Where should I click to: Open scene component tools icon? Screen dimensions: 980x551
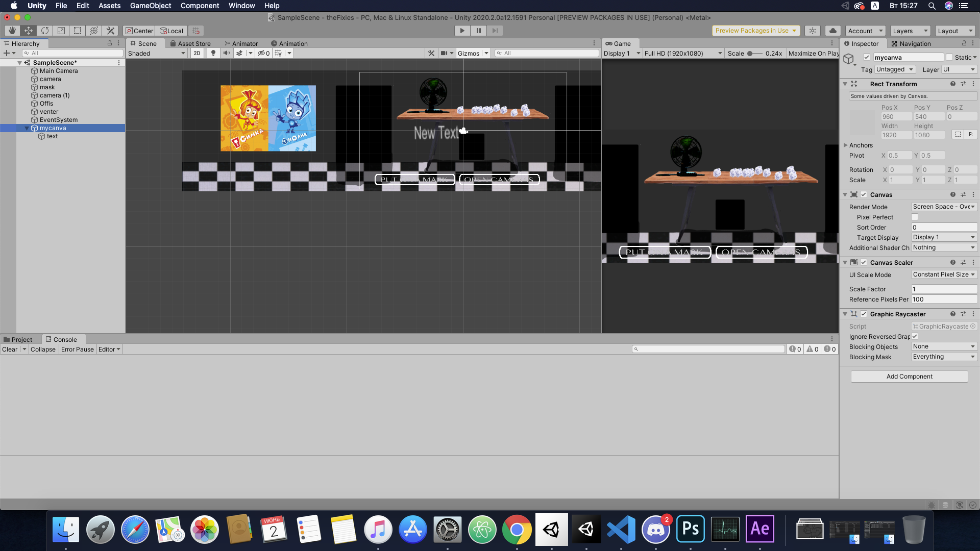click(x=431, y=53)
